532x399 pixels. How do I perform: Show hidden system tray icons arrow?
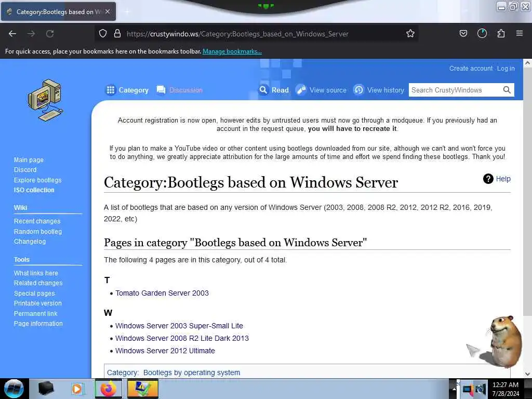point(454,389)
